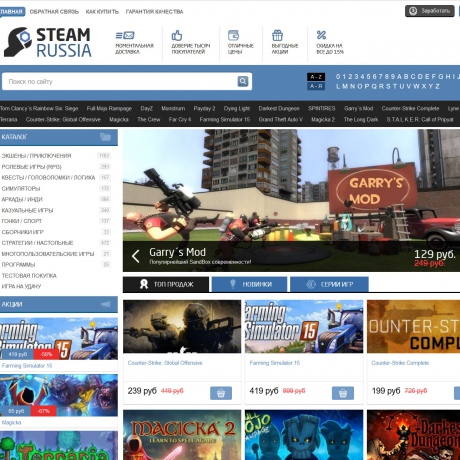
Task: Open Magicka 2 product image
Action: pos(182,435)
